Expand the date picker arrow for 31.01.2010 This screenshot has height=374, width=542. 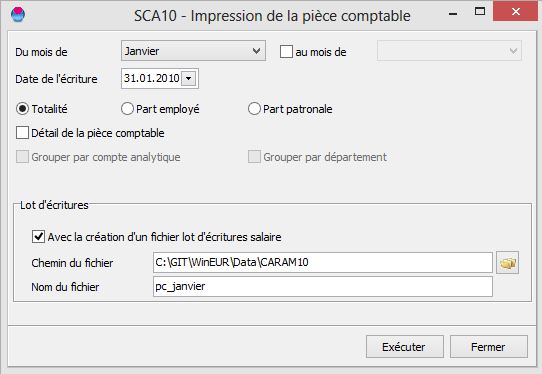189,78
